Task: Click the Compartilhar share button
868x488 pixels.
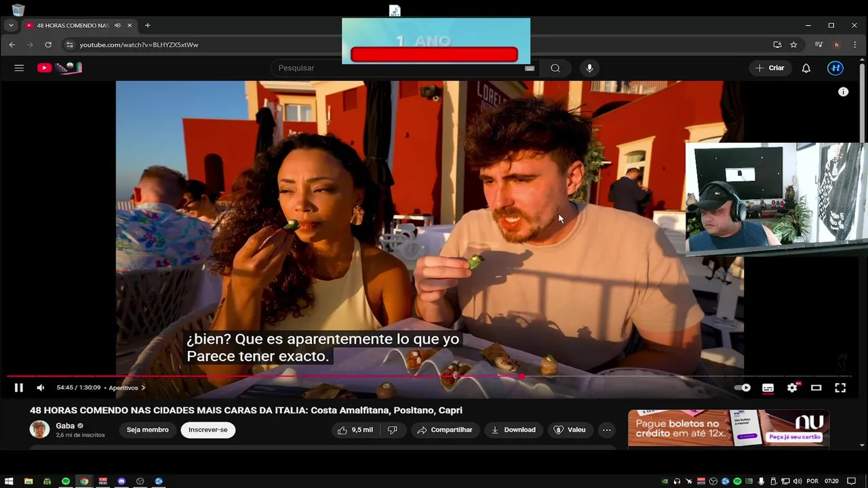Action: [x=445, y=430]
